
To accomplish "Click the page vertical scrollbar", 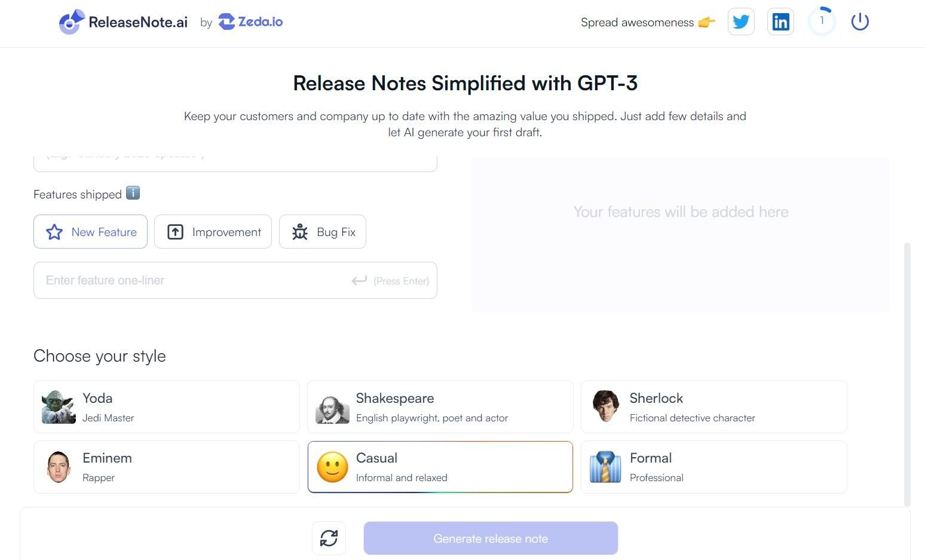I will [907, 374].
